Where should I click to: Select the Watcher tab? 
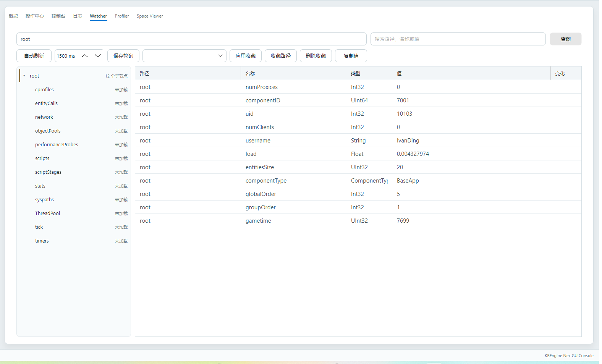point(99,16)
